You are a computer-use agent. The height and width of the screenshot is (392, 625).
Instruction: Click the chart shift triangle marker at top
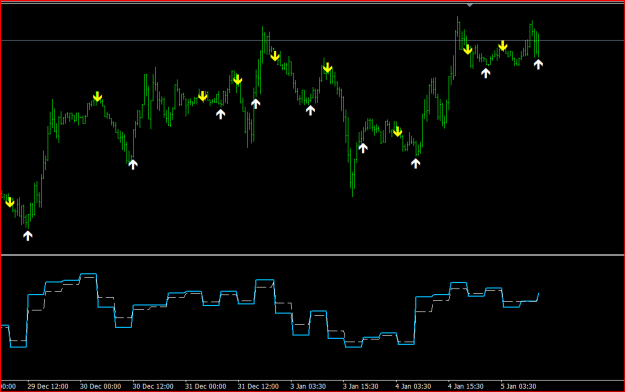pos(470,5)
